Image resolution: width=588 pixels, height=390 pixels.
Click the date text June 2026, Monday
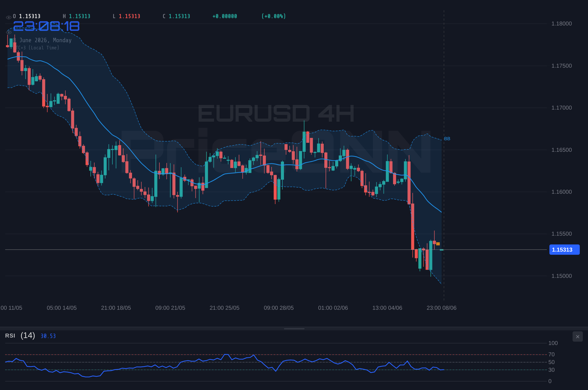46,40
